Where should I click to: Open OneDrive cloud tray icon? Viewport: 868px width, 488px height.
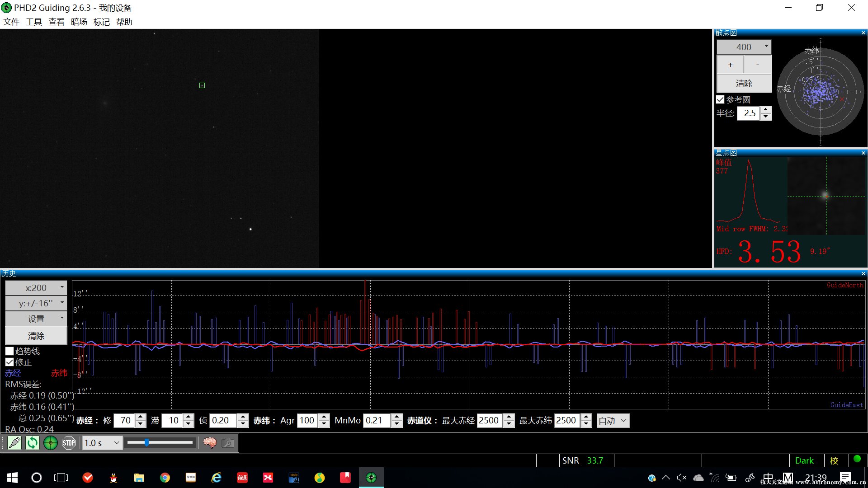[698, 478]
